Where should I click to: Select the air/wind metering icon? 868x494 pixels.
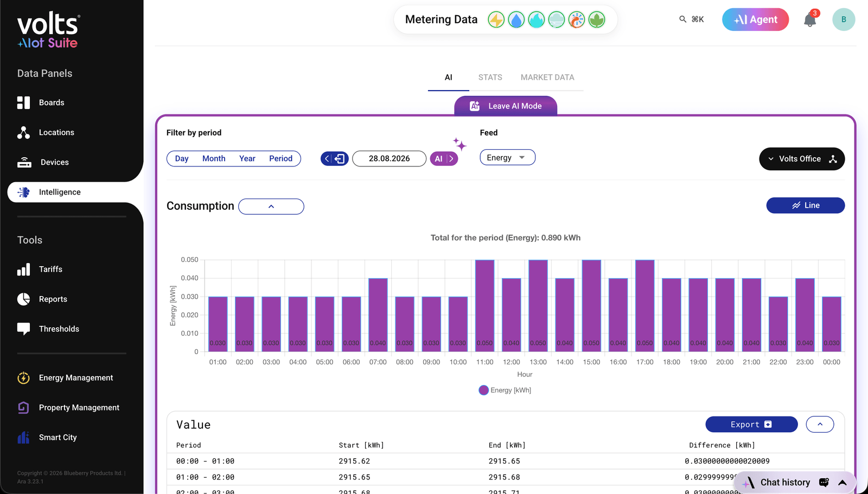[557, 20]
